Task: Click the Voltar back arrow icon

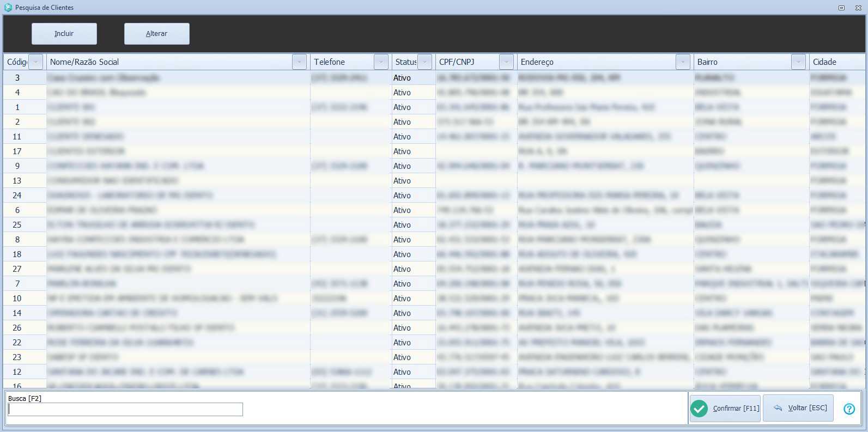Action: point(778,408)
